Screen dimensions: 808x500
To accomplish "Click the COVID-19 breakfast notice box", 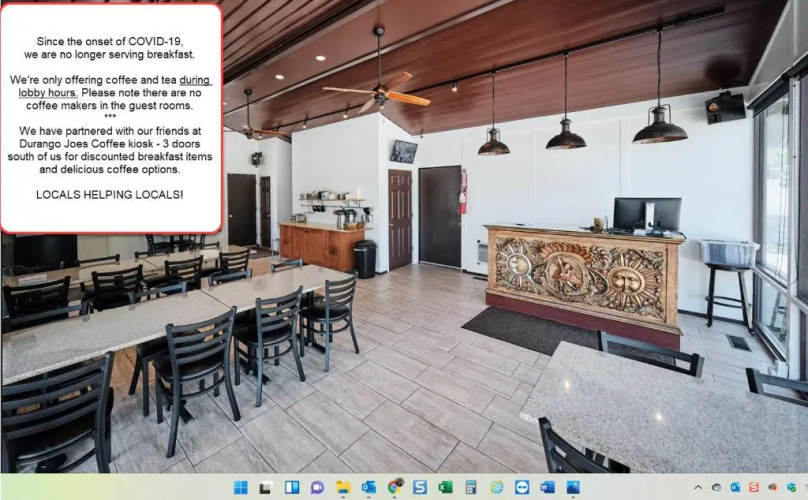I will point(110,118).
